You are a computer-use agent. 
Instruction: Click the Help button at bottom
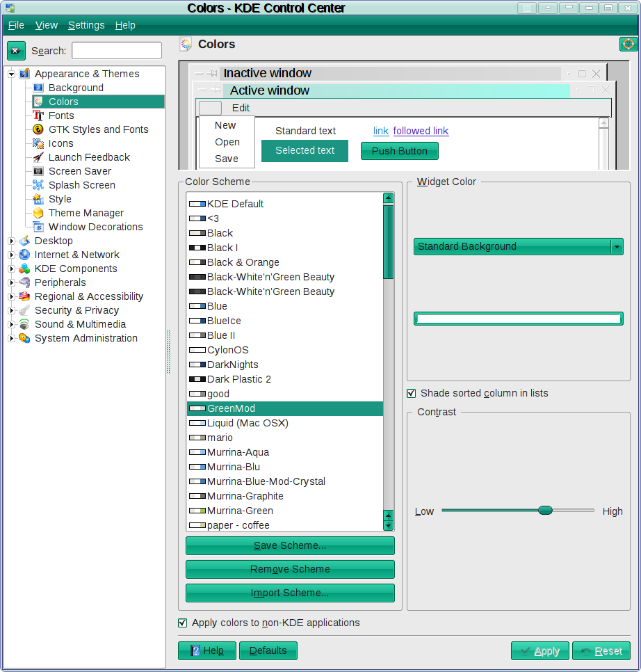coord(206,650)
